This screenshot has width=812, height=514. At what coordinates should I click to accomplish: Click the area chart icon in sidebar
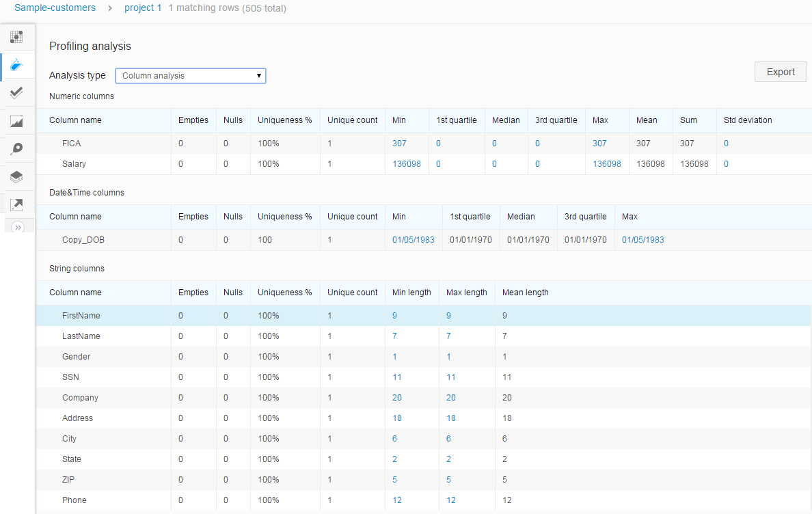pos(17,122)
